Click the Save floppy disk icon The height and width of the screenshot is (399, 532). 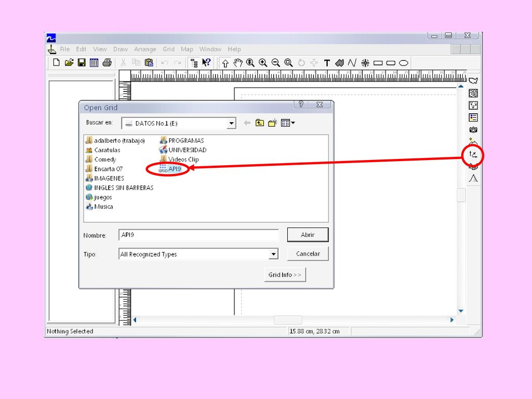tap(82, 63)
